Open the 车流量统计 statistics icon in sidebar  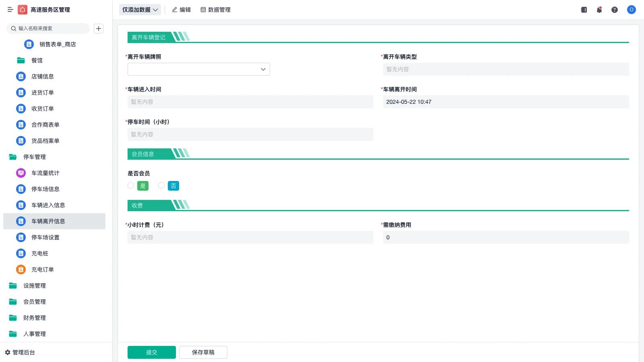pos(21,173)
